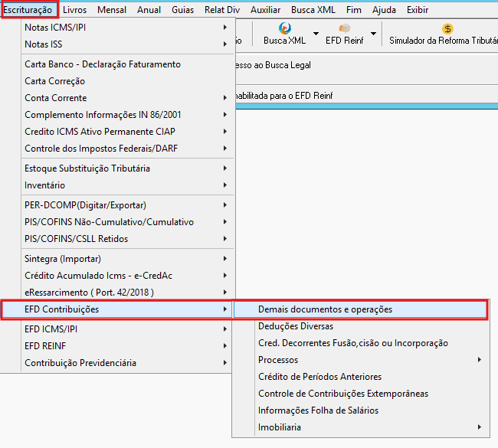Image resolution: width=498 pixels, height=448 pixels.
Task: Expand the EFD REINF submenu arrow
Action: (224, 345)
